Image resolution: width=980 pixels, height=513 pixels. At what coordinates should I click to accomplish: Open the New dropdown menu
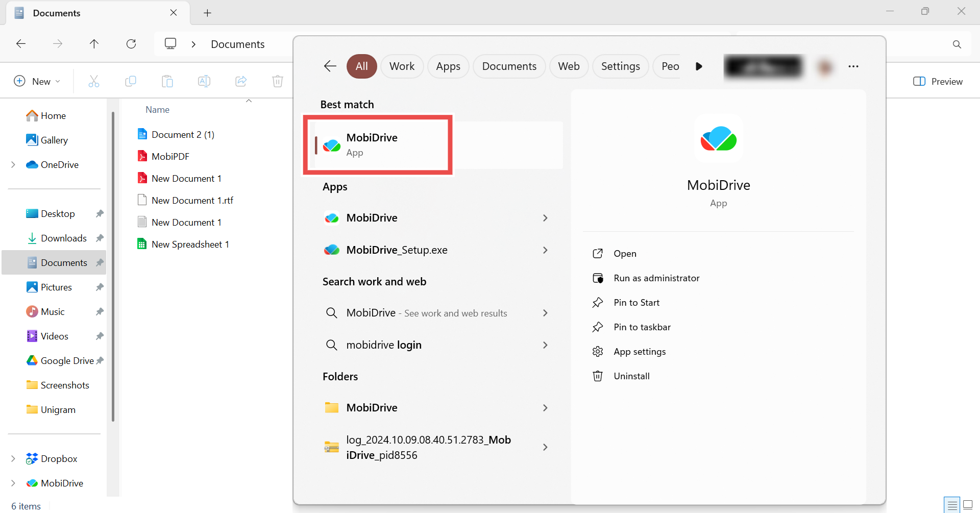tap(37, 82)
